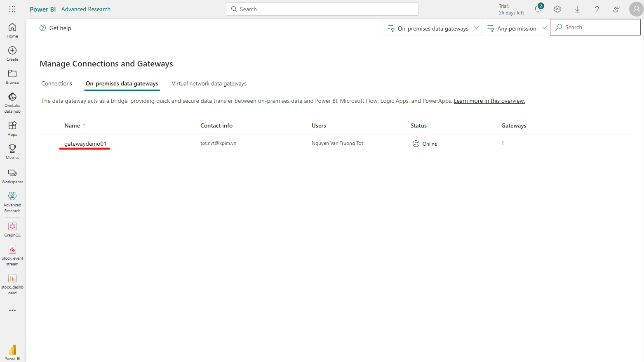Open stock_dashboard item in sidebar

[x=12, y=284]
